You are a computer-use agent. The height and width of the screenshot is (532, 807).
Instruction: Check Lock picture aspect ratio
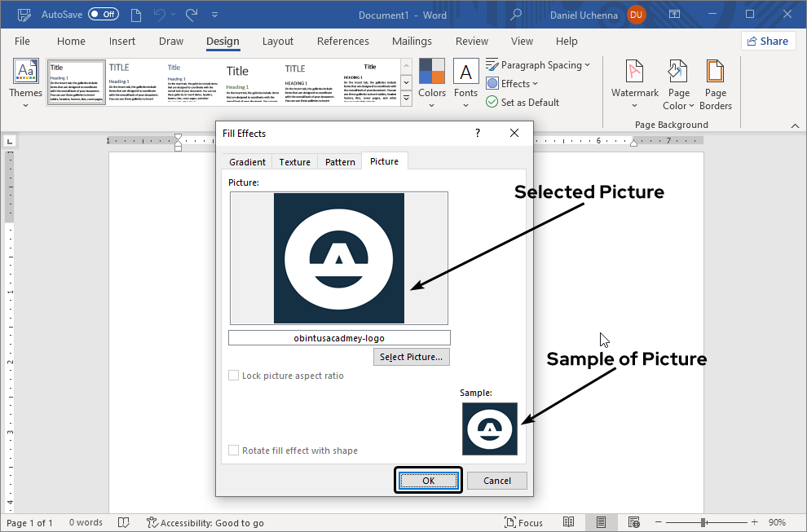(234, 376)
